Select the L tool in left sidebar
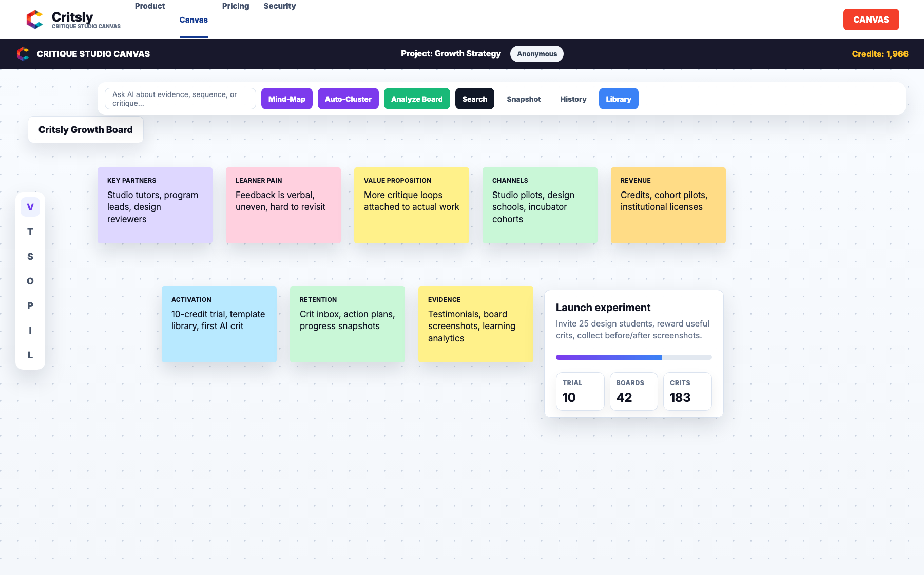The width and height of the screenshot is (924, 575). (x=30, y=355)
